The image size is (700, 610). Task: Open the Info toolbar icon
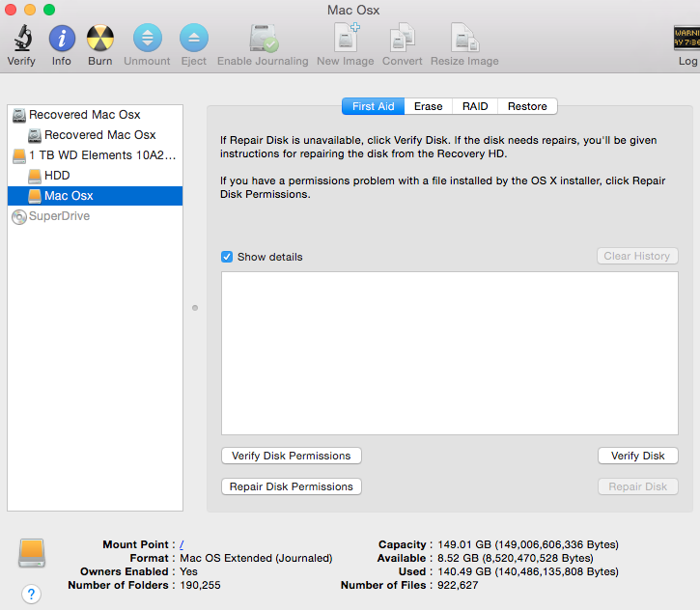pyautogui.click(x=62, y=38)
